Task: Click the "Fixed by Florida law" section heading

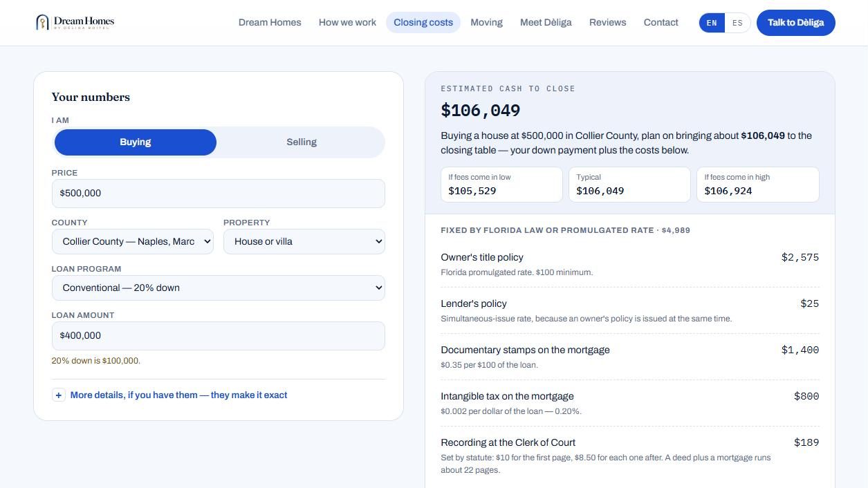Action: pyautogui.click(x=566, y=230)
